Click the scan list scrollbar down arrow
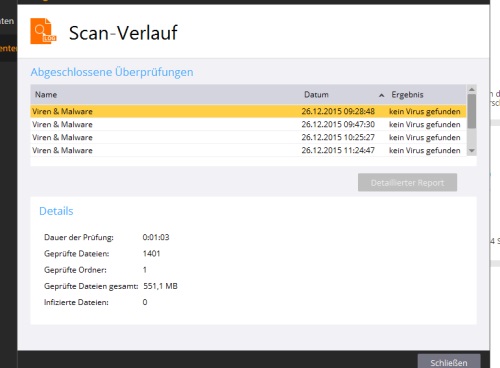Image resolution: width=500 pixels, height=368 pixels. [x=471, y=151]
